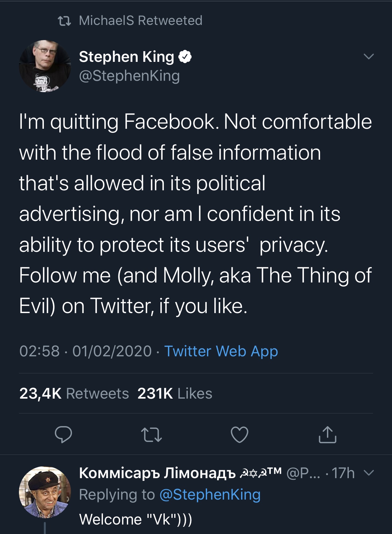Tap the Stephen King display name
The image size is (392, 534).
click(127, 57)
